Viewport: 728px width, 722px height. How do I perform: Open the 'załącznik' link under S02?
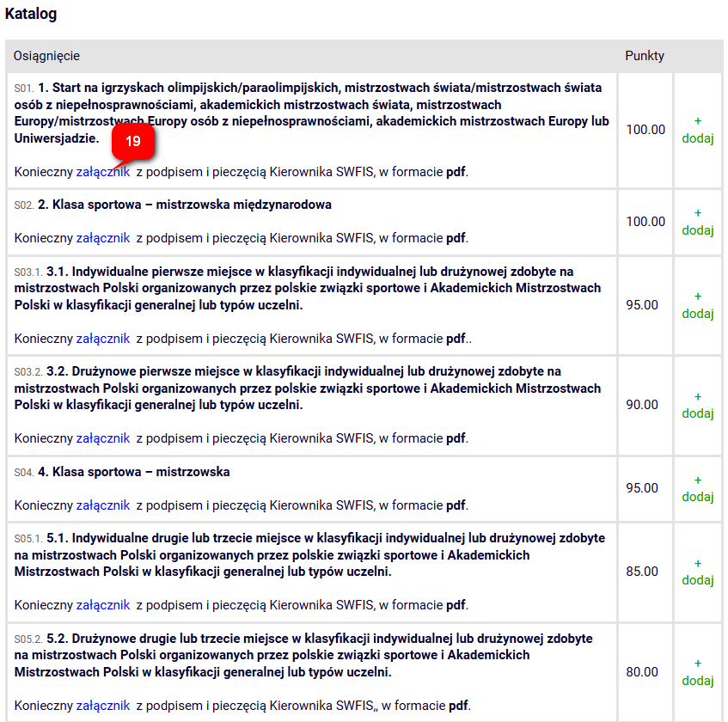tap(103, 238)
